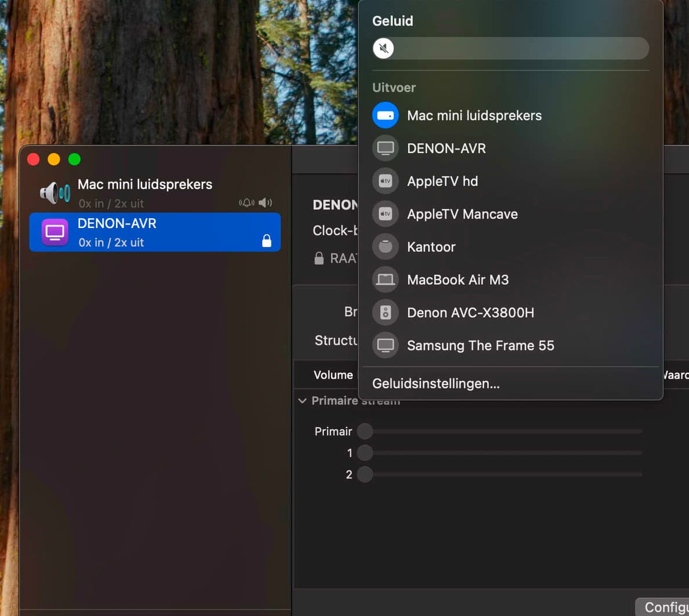Choose the DENON-AVR display icon in Uitvoer
The image size is (689, 616).
(385, 148)
